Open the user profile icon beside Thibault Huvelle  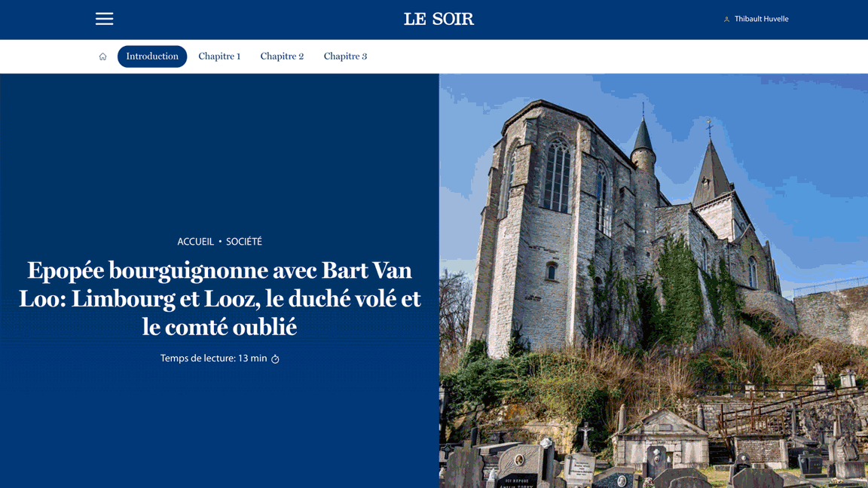[726, 19]
